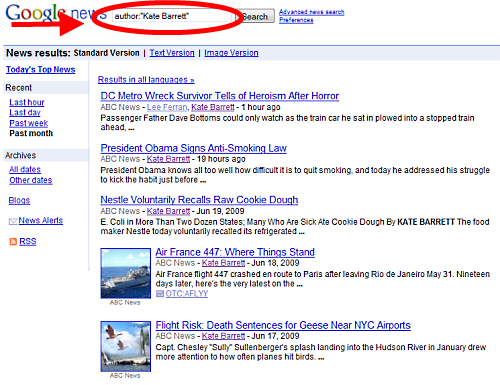The image size is (500, 385).
Task: Open Nestle Voluntarily Recalls Raw Cookie Dough
Action: 199,200
